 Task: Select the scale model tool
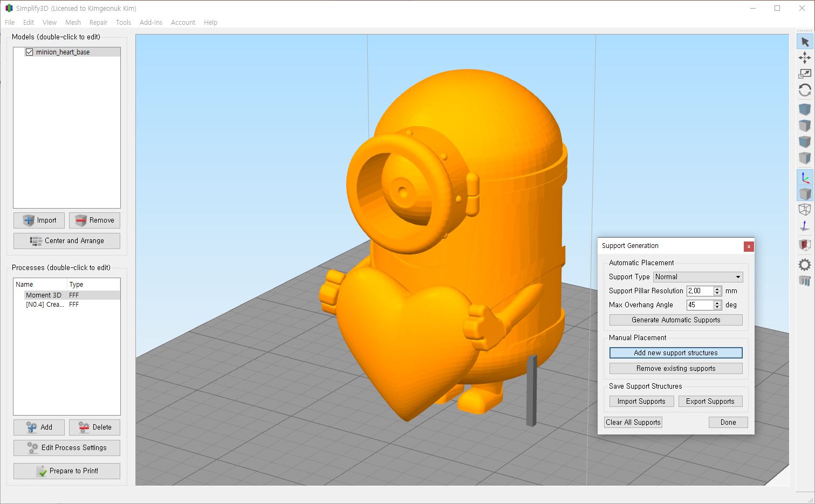click(x=805, y=74)
